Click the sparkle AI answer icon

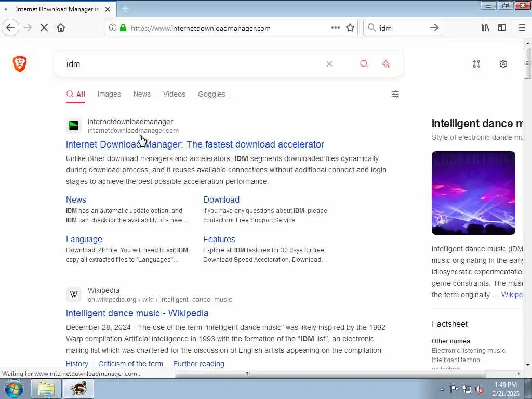tap(386, 64)
